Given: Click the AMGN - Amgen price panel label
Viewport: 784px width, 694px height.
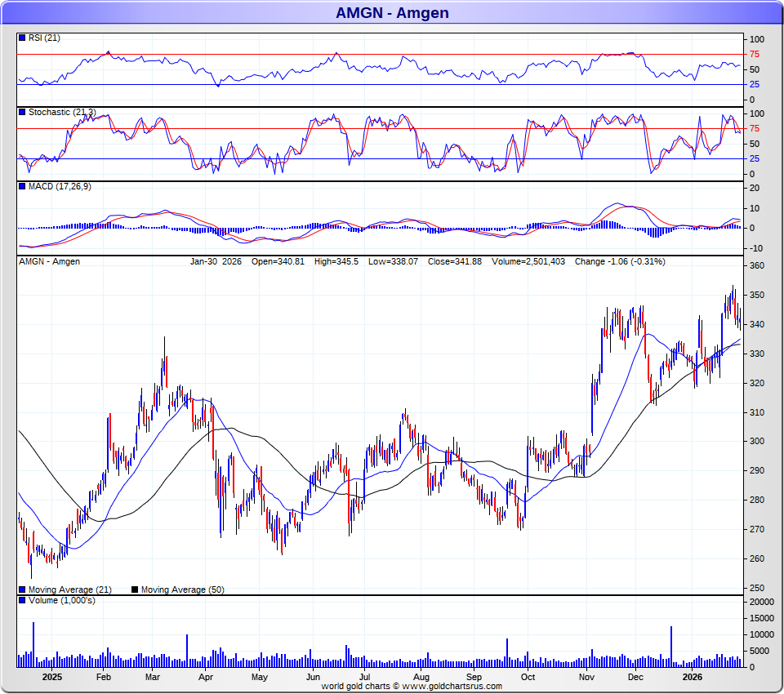Looking at the screenshot, I should [50, 261].
